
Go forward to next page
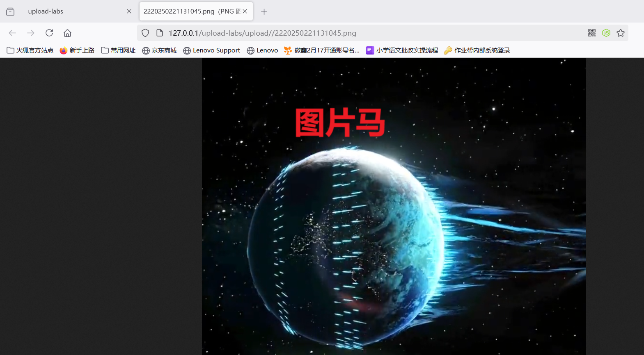[x=31, y=33]
